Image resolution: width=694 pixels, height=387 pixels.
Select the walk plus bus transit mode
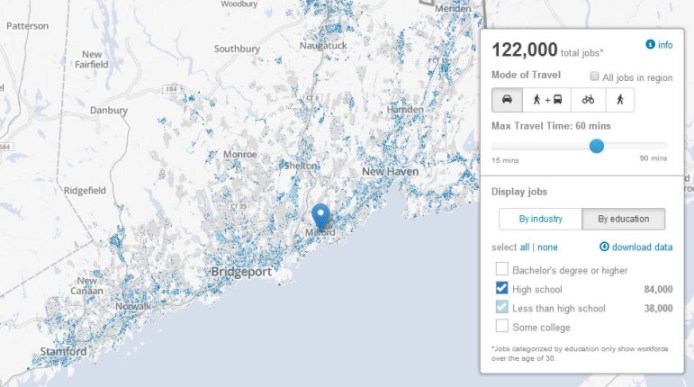coord(547,100)
